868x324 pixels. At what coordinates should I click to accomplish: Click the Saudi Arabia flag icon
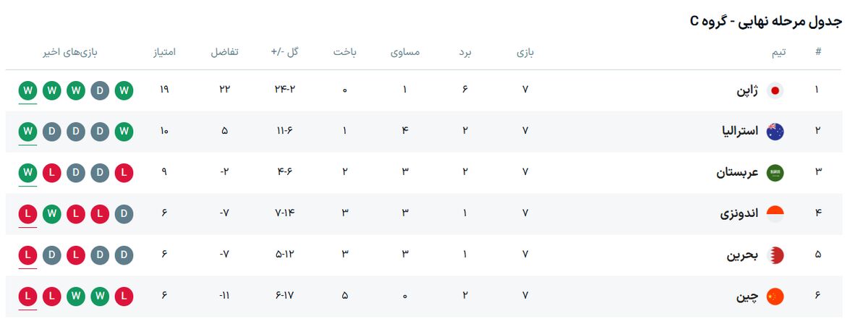(775, 173)
